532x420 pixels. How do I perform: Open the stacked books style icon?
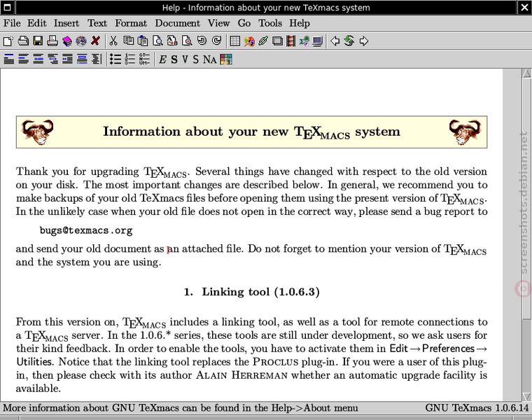66,41
